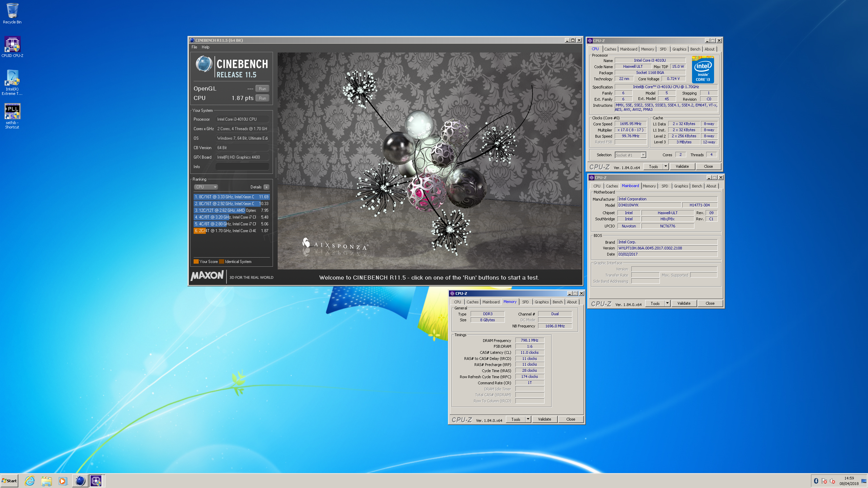Run the CPU test in Cinebench

click(262, 98)
